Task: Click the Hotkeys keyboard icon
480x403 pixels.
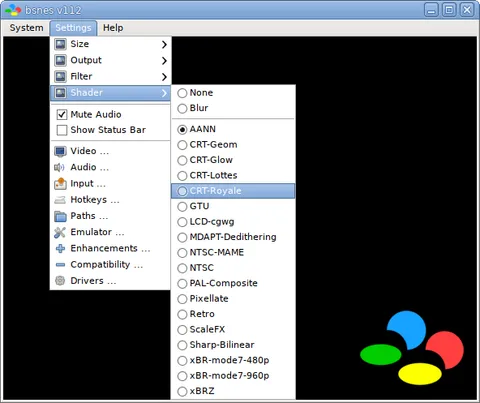Action: click(x=60, y=200)
